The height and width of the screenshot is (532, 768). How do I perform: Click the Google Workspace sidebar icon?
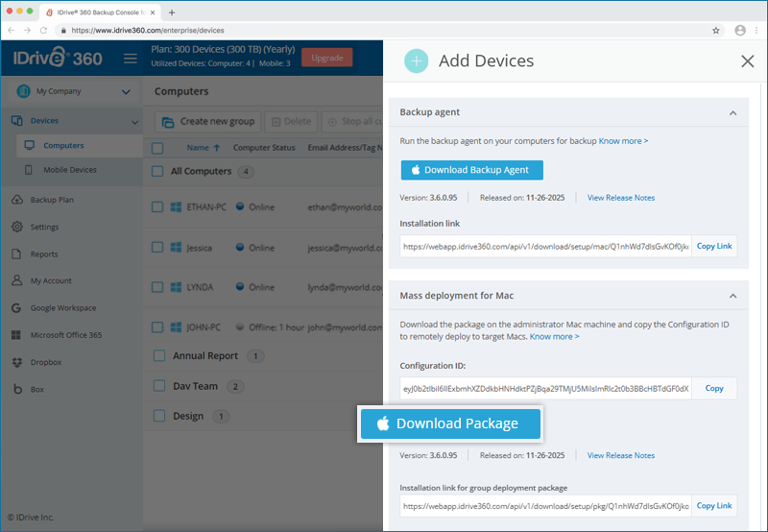17,308
